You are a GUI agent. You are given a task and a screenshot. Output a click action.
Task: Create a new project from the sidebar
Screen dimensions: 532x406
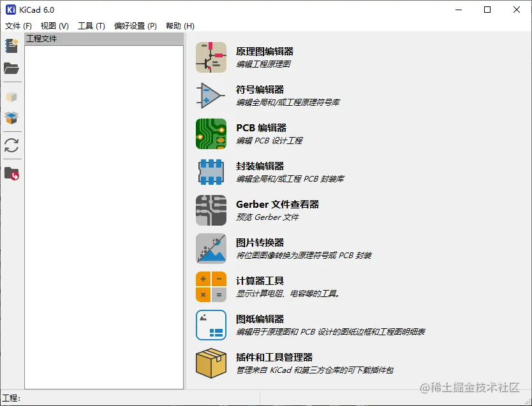click(11, 46)
